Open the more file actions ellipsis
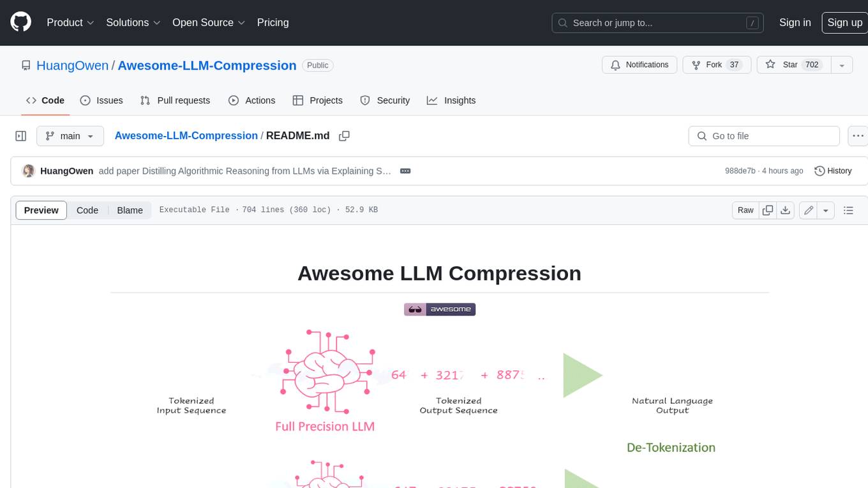The height and width of the screenshot is (488, 868). (x=858, y=136)
